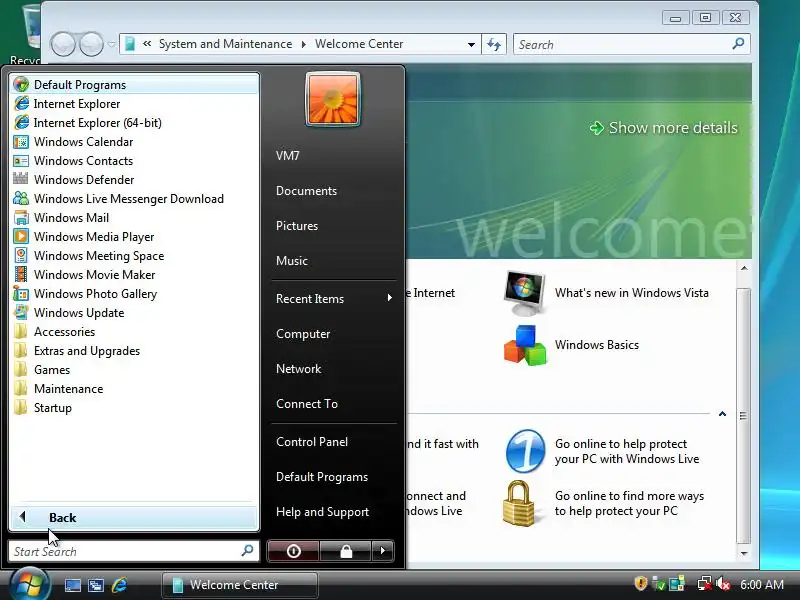Open Pictures from Start menu
This screenshot has height=600, width=800.
pyautogui.click(x=297, y=226)
